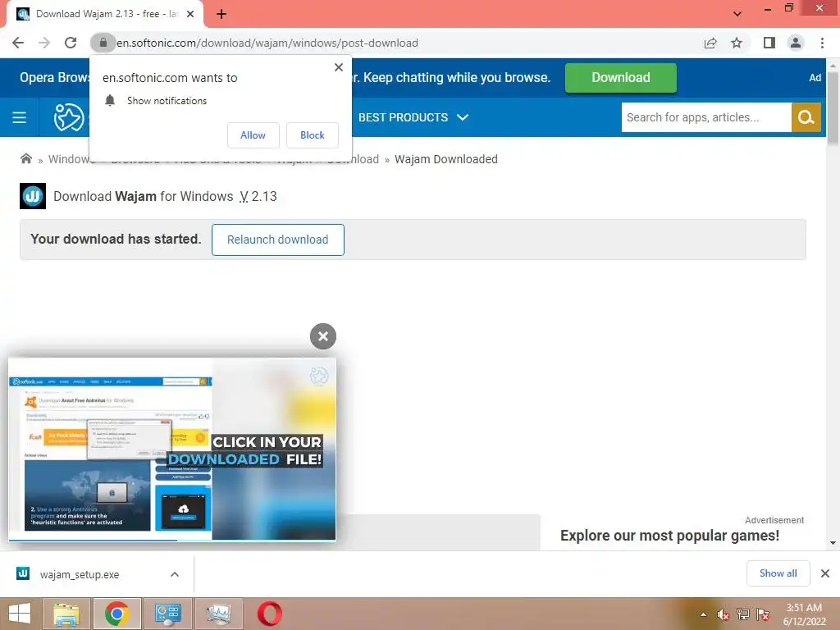The height and width of the screenshot is (630, 840).
Task: Open the browser side panel icon
Action: point(769,43)
